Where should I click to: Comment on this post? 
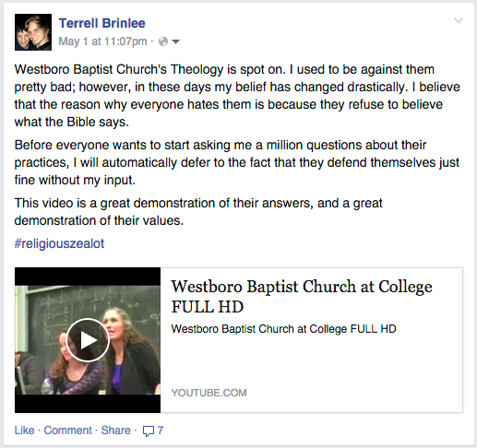67,430
